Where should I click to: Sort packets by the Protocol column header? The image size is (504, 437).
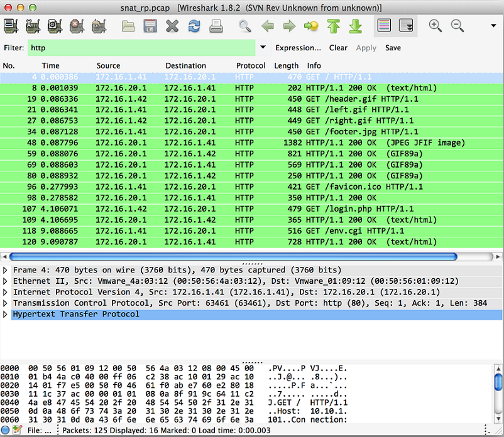[x=251, y=65]
